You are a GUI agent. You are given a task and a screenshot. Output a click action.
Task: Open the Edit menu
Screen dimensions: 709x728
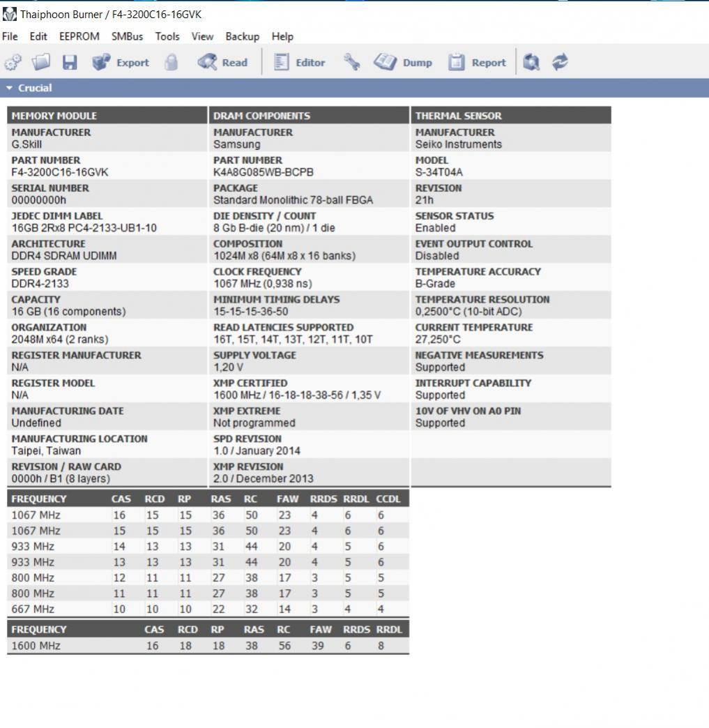coord(38,36)
